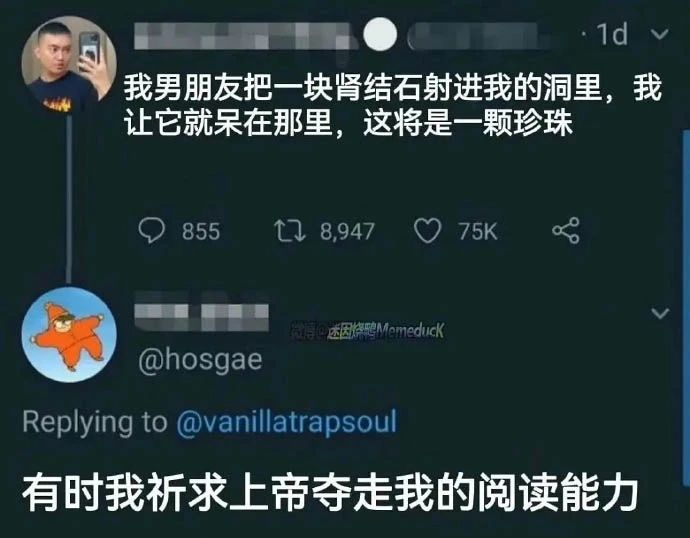
Task: Click the original tweet's Chinese text
Action: (393, 105)
